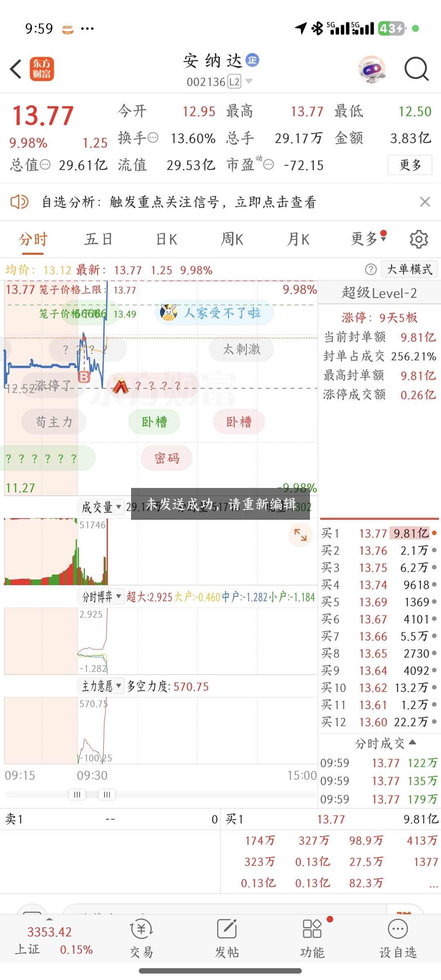Switch to 月K tab
The width and height of the screenshot is (441, 980).
298,239
